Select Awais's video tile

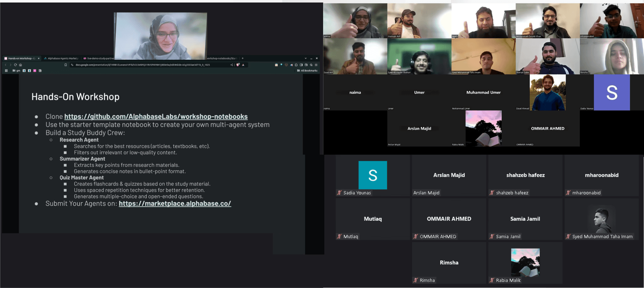pos(483,21)
